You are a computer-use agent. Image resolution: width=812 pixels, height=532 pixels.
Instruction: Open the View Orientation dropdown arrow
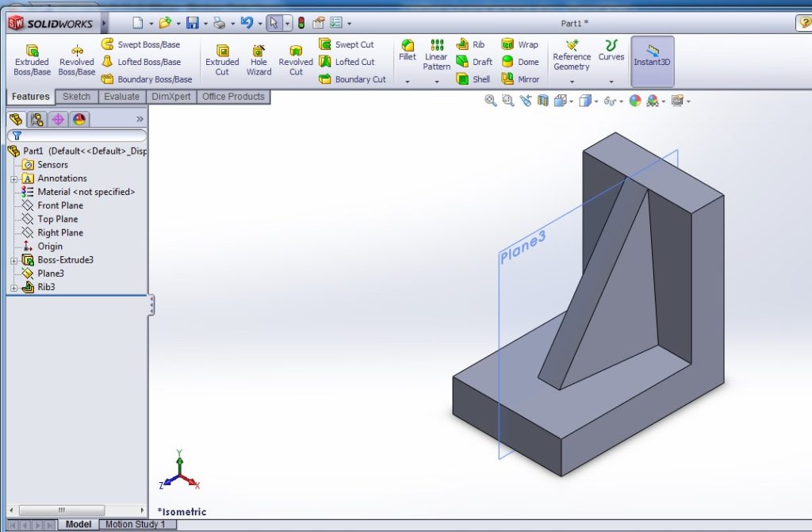coord(570,101)
